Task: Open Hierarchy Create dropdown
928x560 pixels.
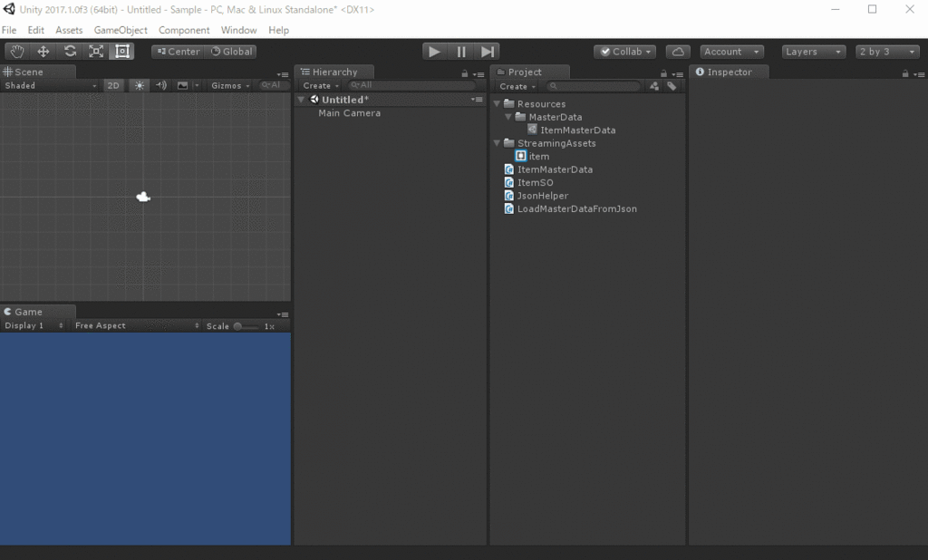Action: point(321,86)
